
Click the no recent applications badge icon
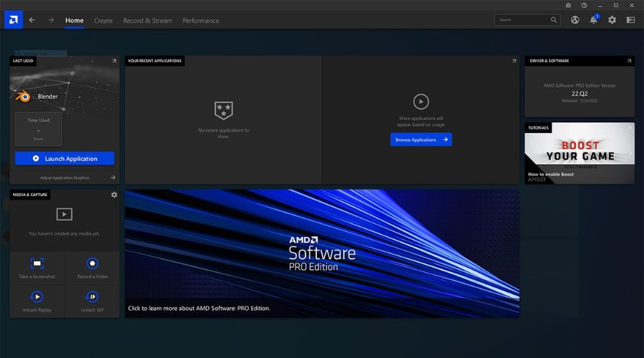tap(223, 110)
